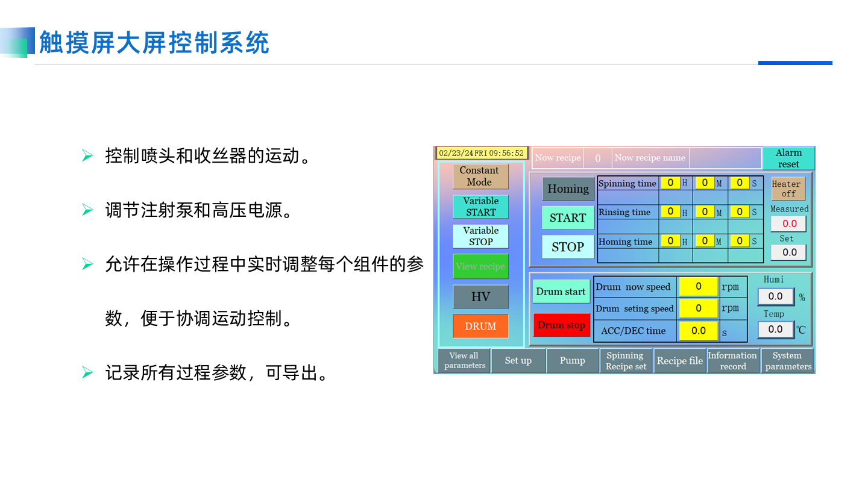Screen dimensions: 868x488
Task: Select the Drum seting speed field
Action: [698, 308]
